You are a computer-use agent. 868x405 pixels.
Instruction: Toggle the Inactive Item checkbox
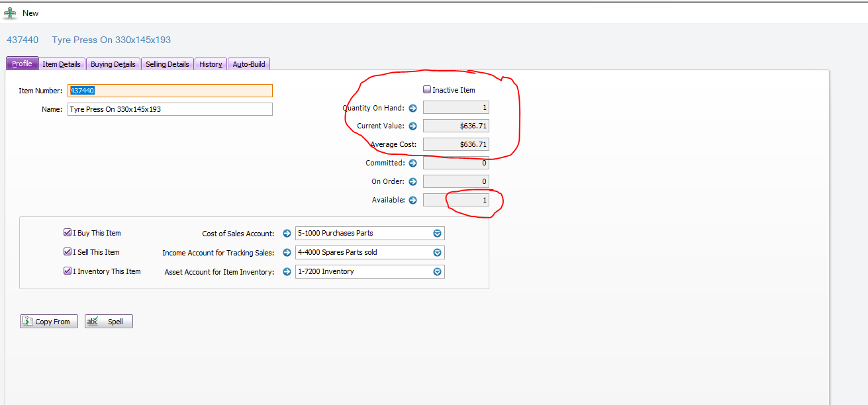(x=427, y=89)
